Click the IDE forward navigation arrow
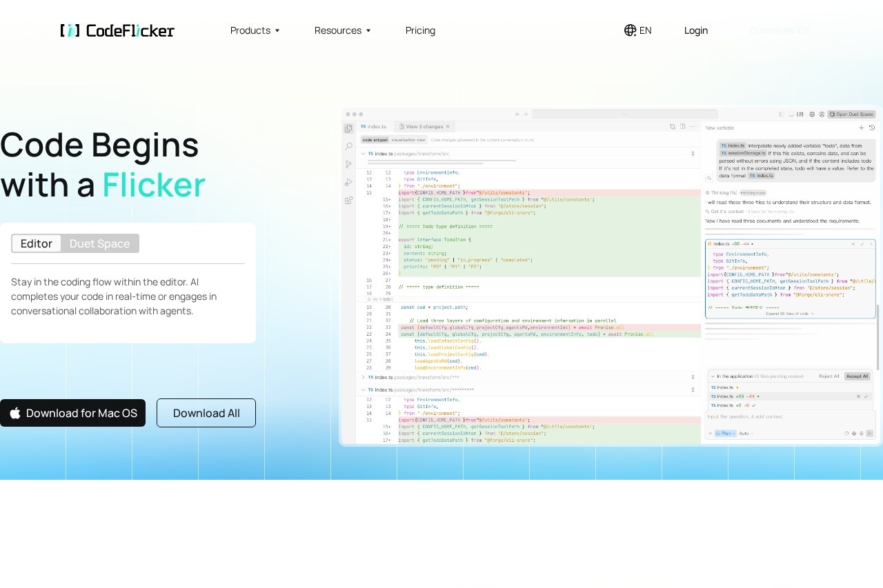 526,114
